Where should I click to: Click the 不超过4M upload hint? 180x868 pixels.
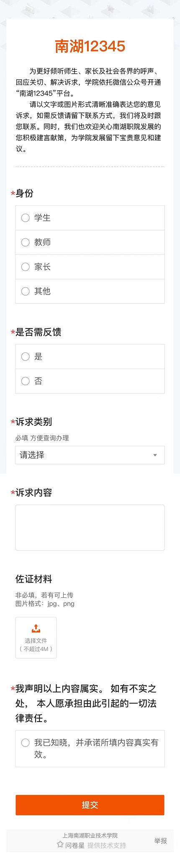(x=36, y=649)
